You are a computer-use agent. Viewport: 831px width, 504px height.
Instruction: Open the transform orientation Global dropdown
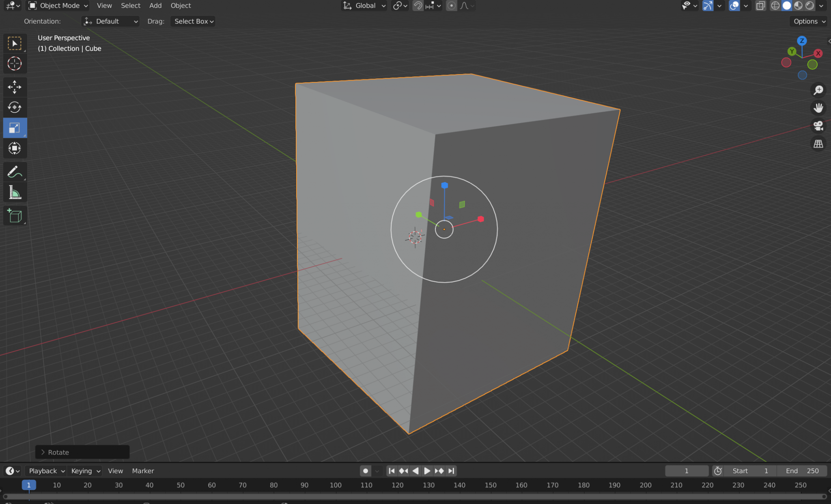coord(364,5)
